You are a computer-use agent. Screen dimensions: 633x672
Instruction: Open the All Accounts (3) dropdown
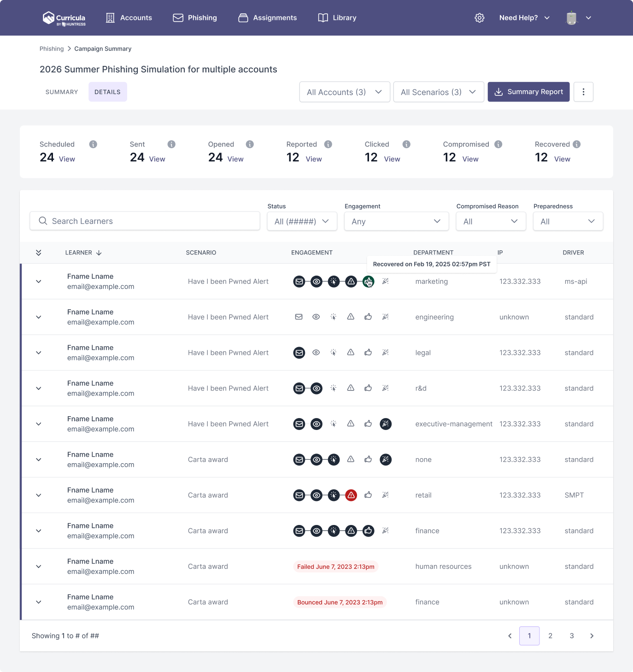tap(345, 92)
